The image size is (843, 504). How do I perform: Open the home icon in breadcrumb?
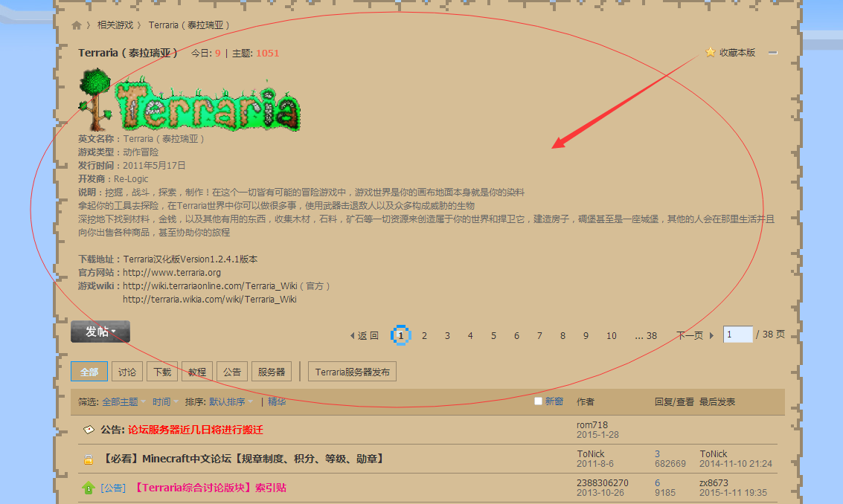[77, 25]
